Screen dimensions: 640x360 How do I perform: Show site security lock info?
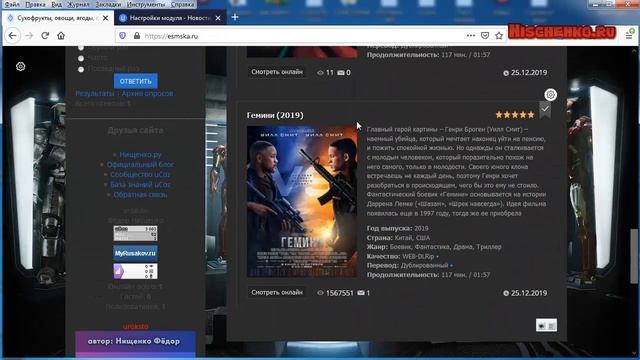point(137,36)
